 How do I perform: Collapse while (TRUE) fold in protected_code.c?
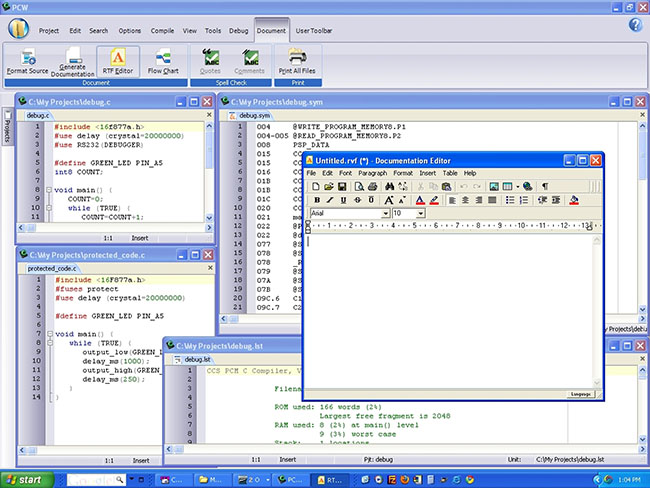pyautogui.click(x=50, y=343)
